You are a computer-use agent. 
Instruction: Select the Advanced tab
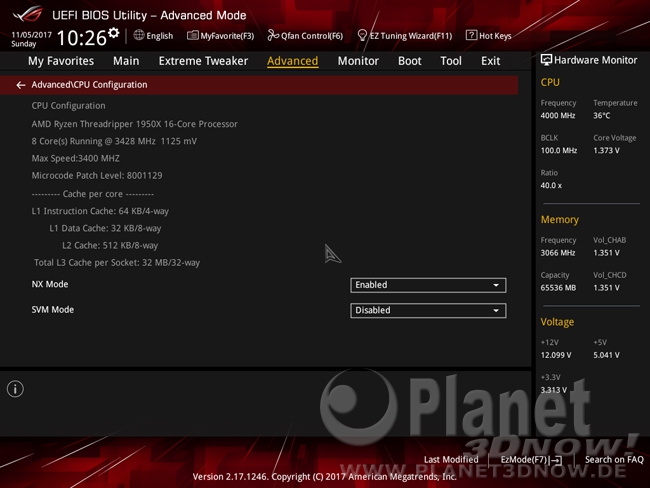[x=293, y=61]
